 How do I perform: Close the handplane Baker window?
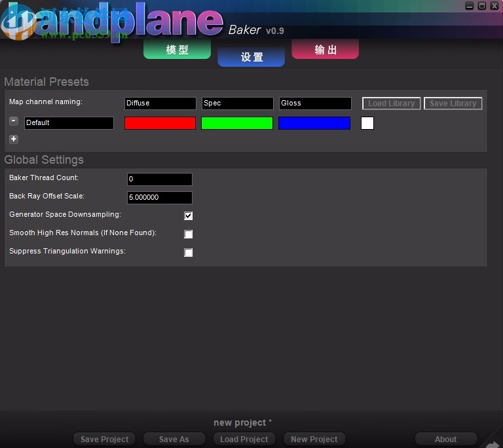[494, 6]
